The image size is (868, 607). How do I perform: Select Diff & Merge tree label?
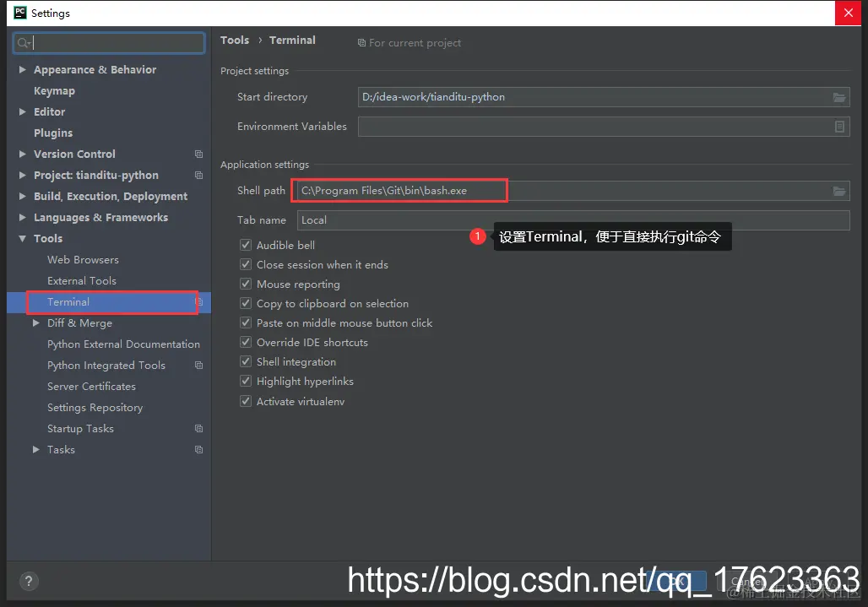click(79, 323)
